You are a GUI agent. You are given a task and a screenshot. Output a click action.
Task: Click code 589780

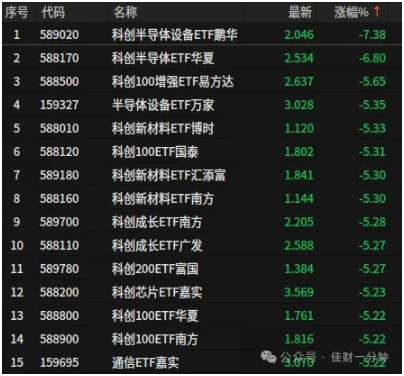tap(59, 269)
